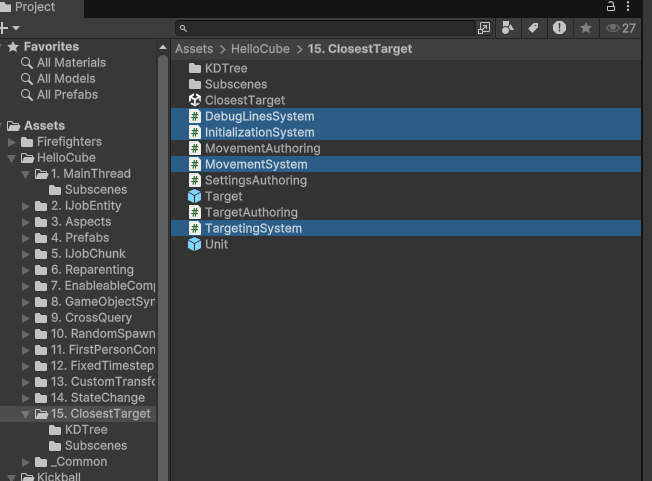Toggle hidden packages visibility eye icon
652x481 pixels.
[x=620, y=28]
